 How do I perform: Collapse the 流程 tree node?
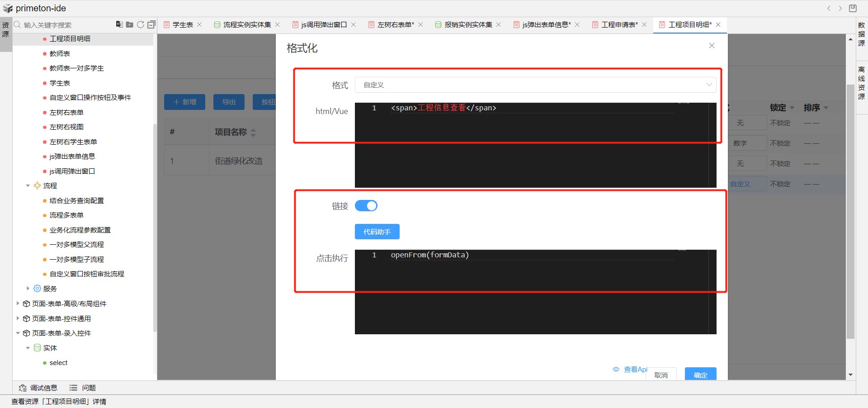pyautogui.click(x=28, y=186)
